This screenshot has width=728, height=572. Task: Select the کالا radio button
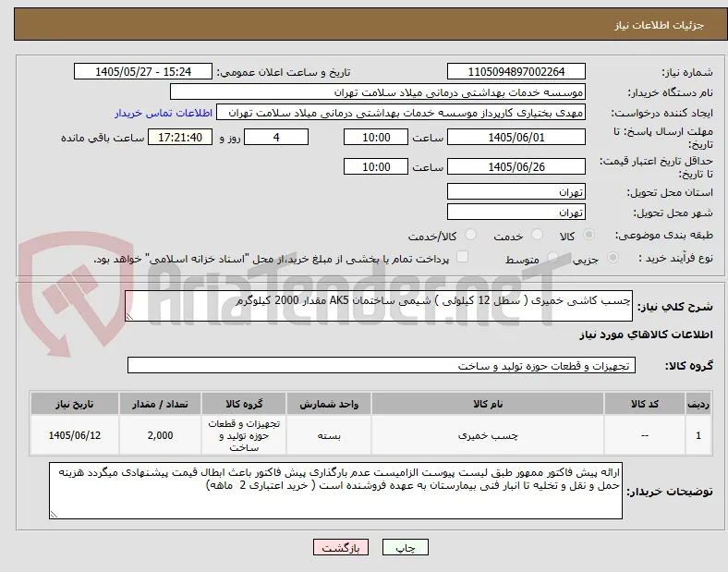click(x=588, y=235)
